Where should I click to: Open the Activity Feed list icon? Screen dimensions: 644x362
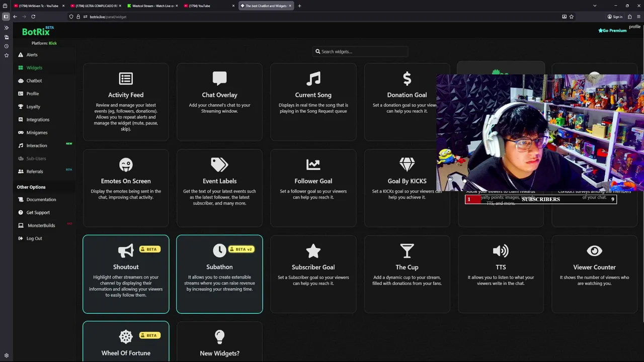[x=126, y=78]
